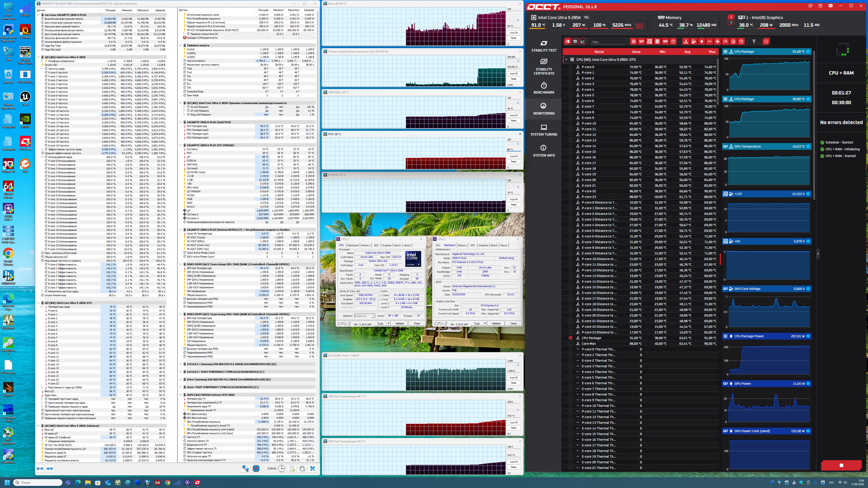Filter OCCT sensors by memory module icon

point(665,41)
